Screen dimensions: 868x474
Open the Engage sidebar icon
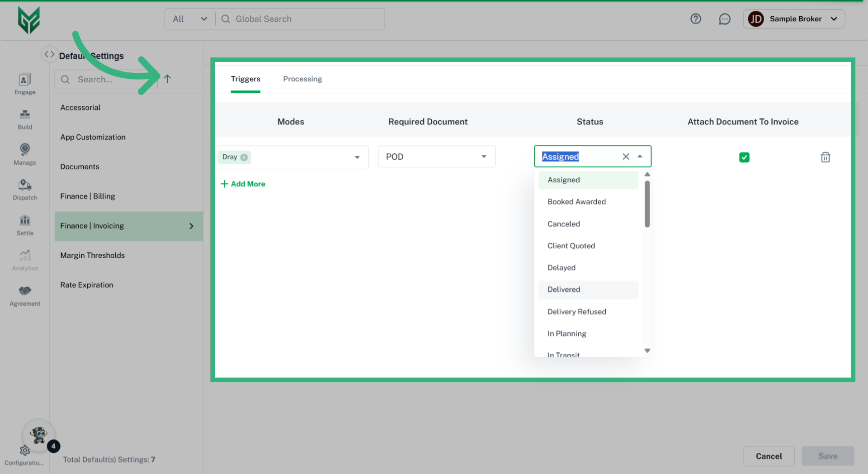[25, 80]
